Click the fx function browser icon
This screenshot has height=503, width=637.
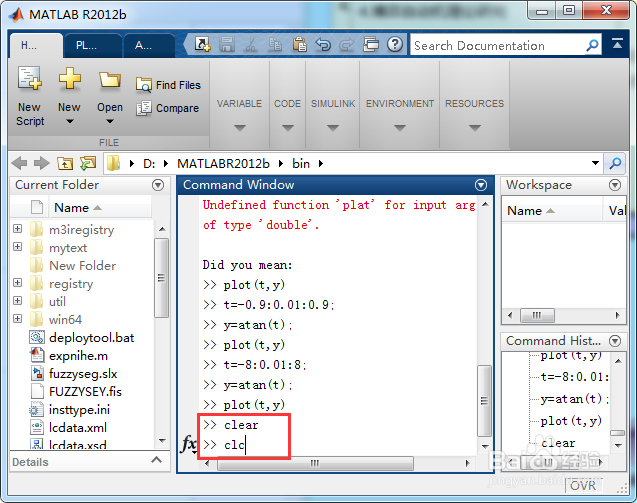click(x=189, y=444)
